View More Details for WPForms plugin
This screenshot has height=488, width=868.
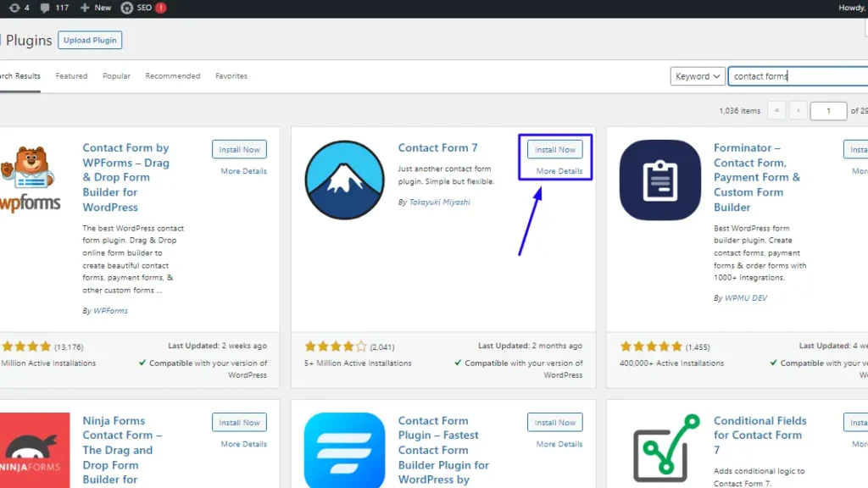[243, 171]
